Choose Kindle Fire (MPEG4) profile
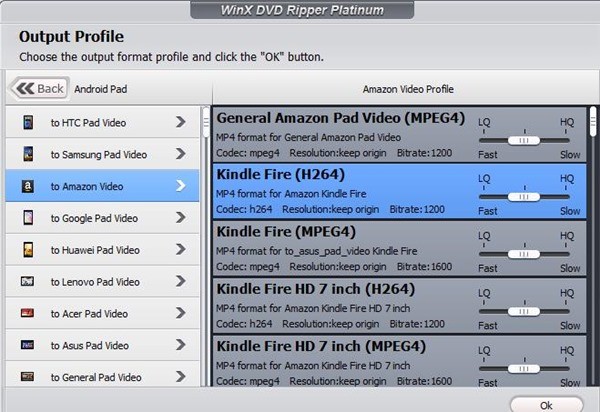This screenshot has width=600, height=412. point(399,249)
